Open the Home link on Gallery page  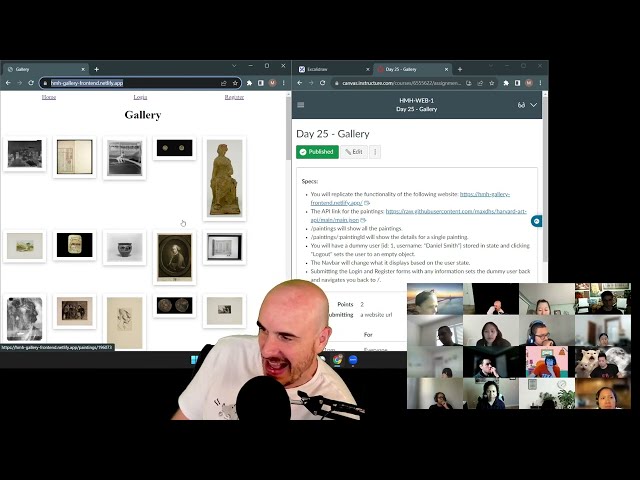point(49,97)
